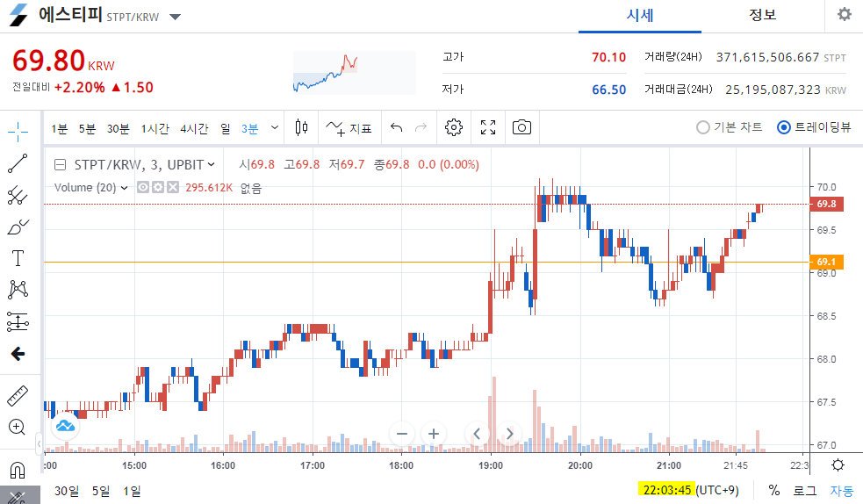Set interval to 30분

118,129
